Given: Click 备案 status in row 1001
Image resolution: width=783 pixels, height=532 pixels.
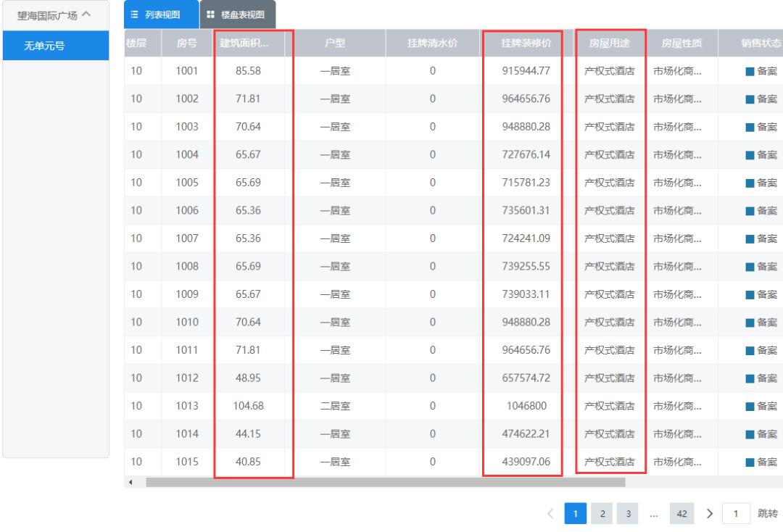Looking at the screenshot, I should [761, 71].
